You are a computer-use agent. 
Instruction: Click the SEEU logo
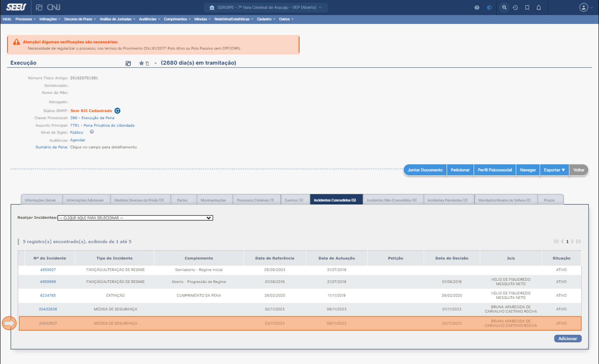tap(16, 7)
